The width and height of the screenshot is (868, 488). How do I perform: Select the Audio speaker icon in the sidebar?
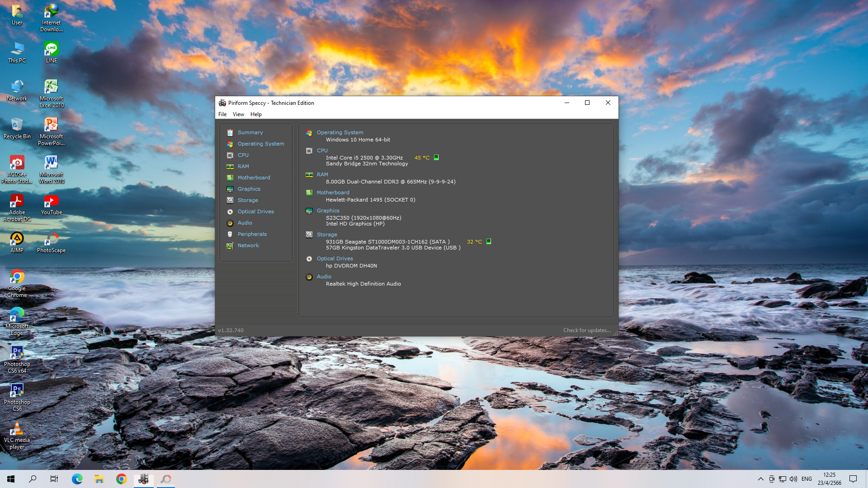point(230,223)
